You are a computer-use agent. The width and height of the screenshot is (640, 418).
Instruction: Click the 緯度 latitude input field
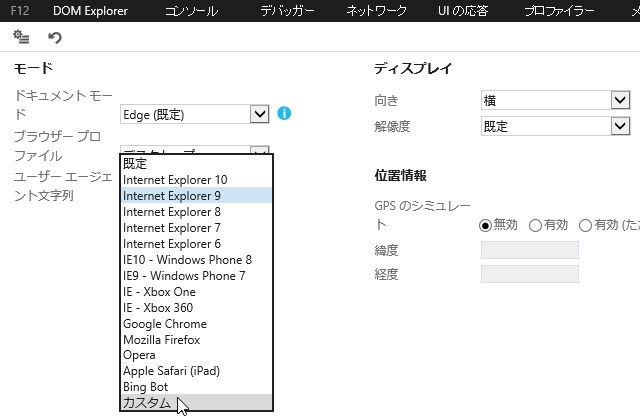coord(530,250)
